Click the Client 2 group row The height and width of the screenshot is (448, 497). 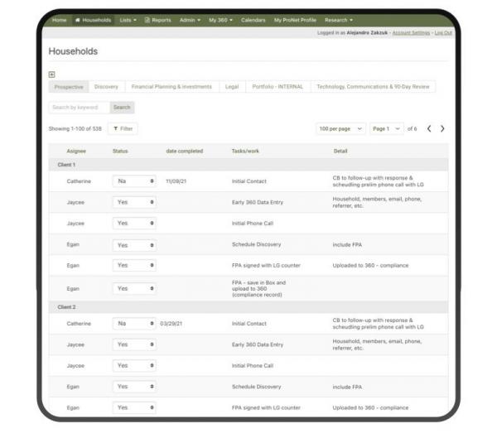point(248,307)
